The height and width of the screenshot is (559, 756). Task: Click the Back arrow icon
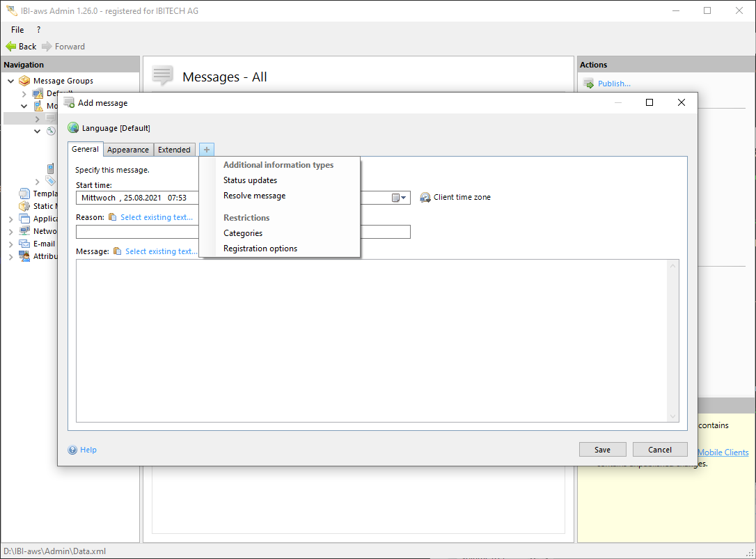pyautogui.click(x=10, y=47)
